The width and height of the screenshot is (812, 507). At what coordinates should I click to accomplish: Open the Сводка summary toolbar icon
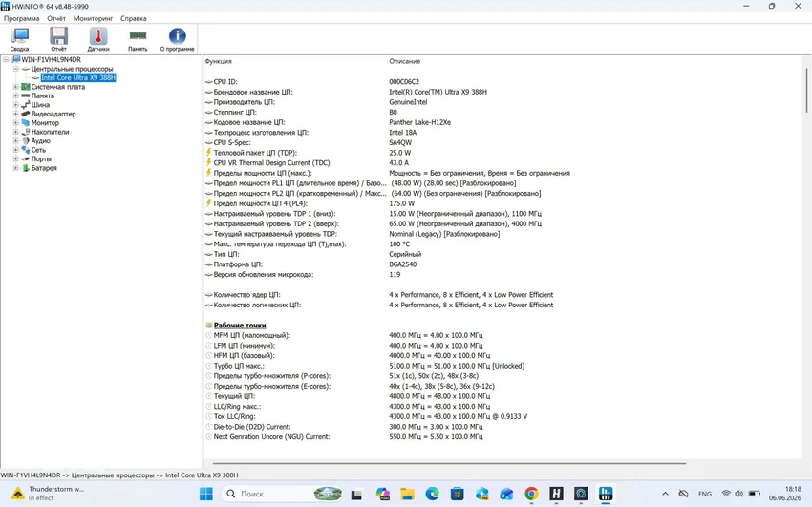[19, 39]
